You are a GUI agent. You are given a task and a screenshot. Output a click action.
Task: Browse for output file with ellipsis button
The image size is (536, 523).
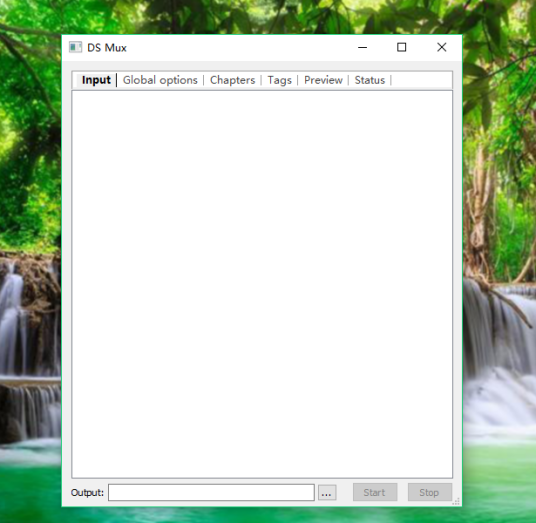327,493
